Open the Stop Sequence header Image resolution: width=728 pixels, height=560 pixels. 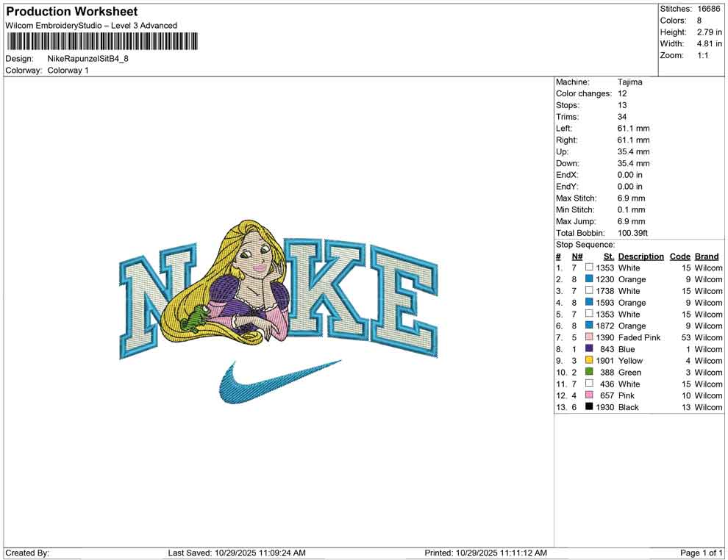[x=585, y=244]
